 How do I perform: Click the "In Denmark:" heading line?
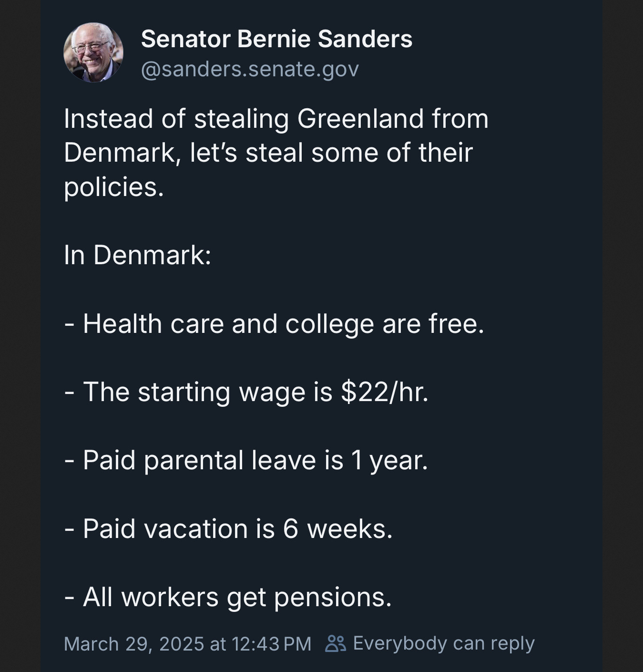click(137, 255)
